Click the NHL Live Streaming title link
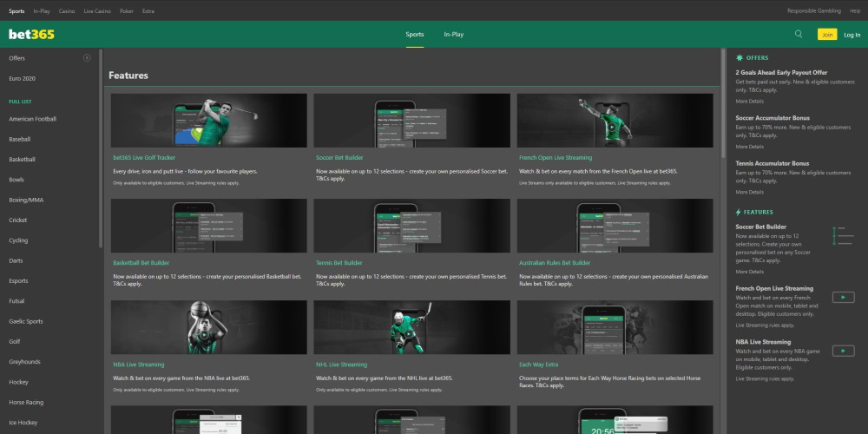The width and height of the screenshot is (868, 434). point(341,365)
